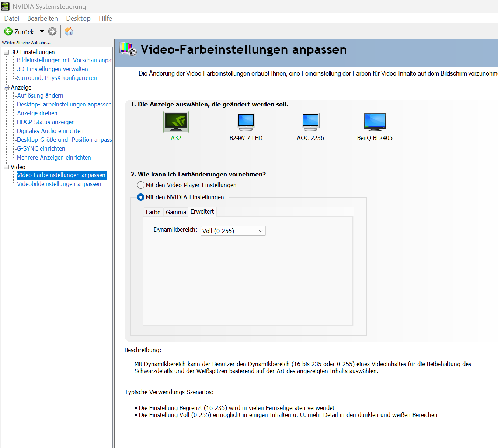Open the Zurück history dropdown arrow
The height and width of the screenshot is (448, 498).
click(42, 32)
